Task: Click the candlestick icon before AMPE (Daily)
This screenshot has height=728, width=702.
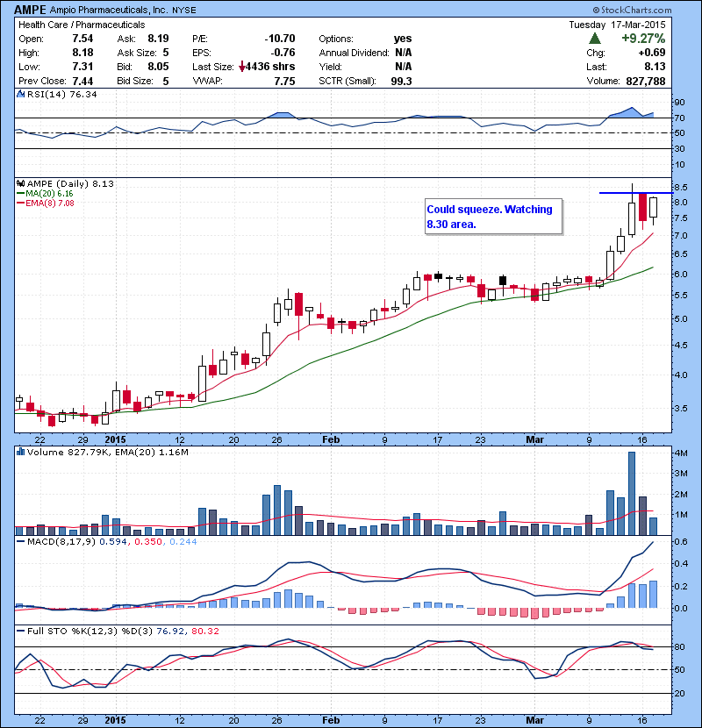Action: coord(20,183)
